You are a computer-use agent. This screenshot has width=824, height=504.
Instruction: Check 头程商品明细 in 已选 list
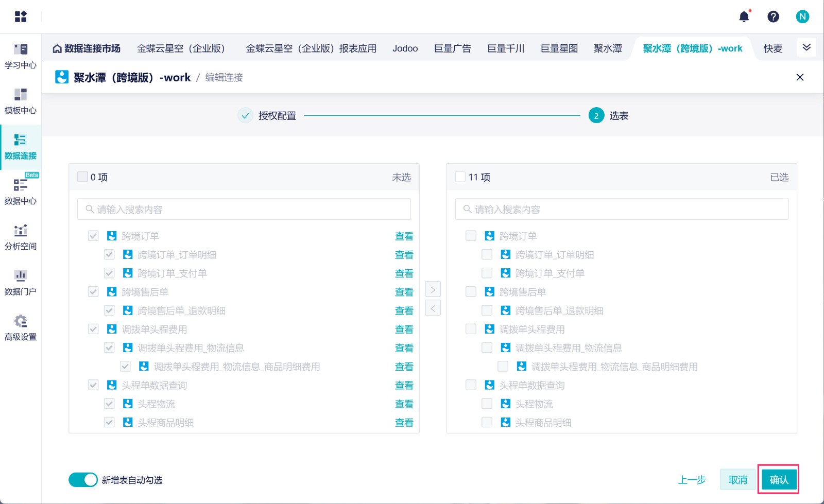click(x=487, y=422)
